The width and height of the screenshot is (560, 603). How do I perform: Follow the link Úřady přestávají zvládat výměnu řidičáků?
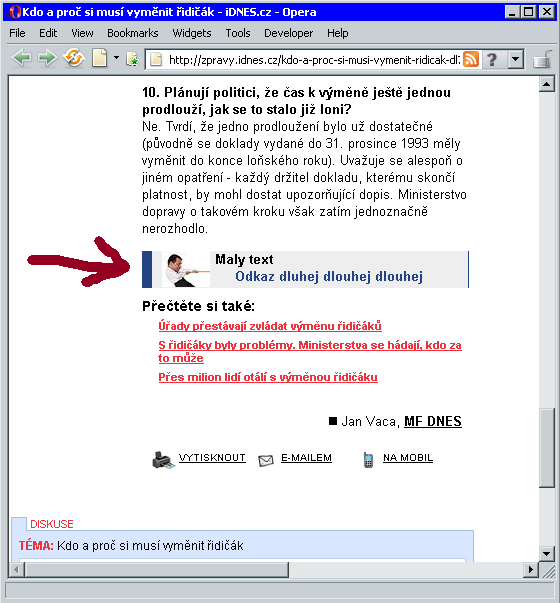[x=270, y=326]
